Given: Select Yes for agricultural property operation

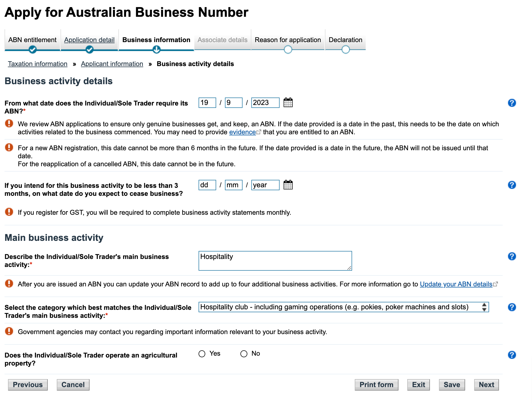Looking at the screenshot, I should [x=202, y=354].
